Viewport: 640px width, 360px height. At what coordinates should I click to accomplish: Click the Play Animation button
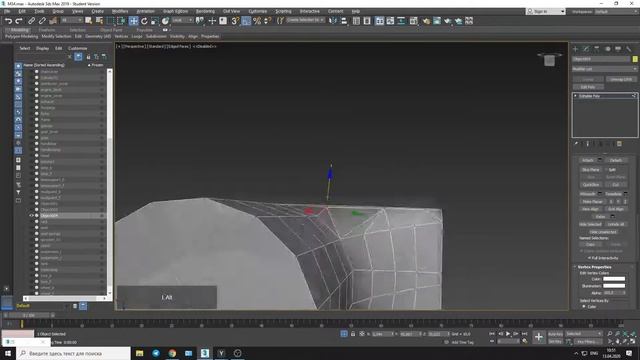point(508,334)
